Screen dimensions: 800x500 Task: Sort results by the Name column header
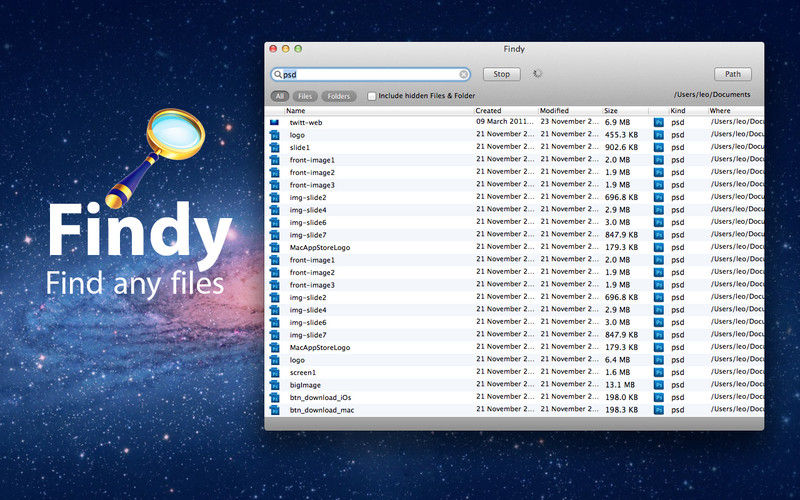[379, 111]
